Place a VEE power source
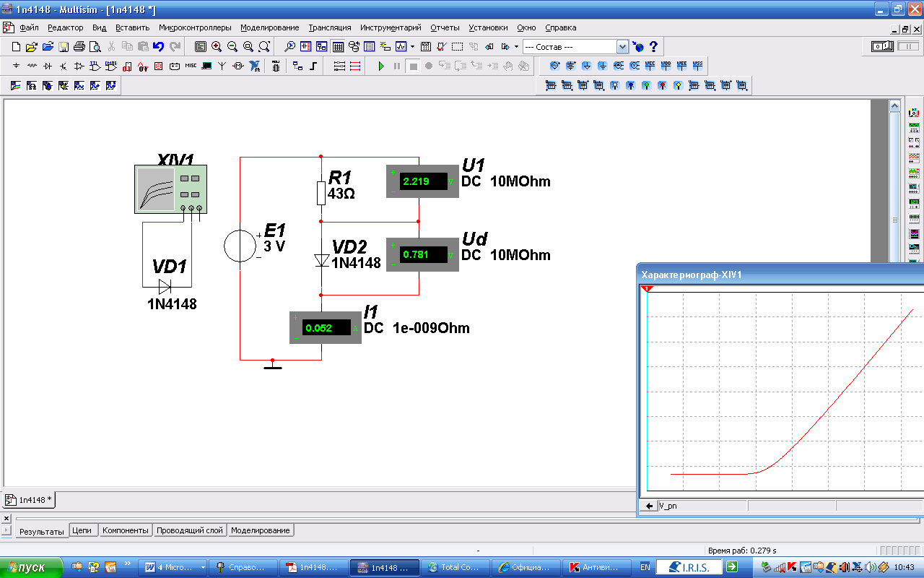The width and height of the screenshot is (924, 578). (x=681, y=65)
